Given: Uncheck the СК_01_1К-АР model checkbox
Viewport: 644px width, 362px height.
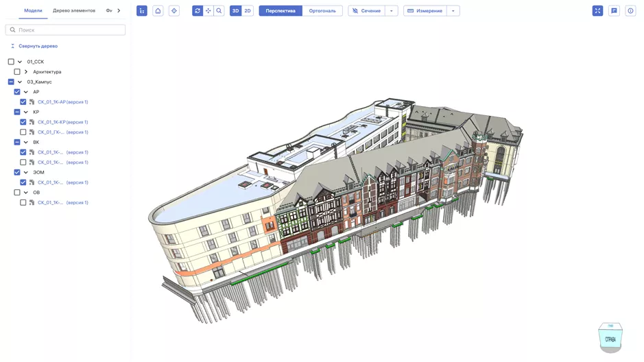Looking at the screenshot, I should coord(23,102).
